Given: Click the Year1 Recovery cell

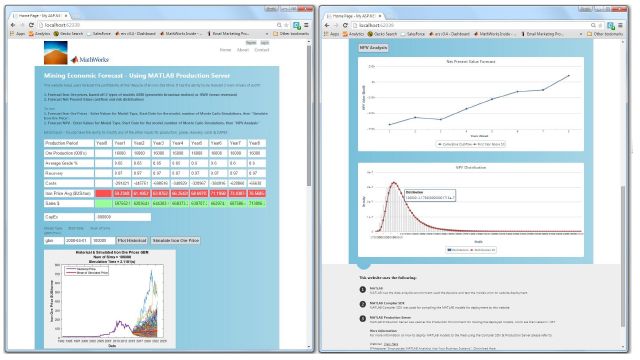Looking at the screenshot, I should pos(122,173).
